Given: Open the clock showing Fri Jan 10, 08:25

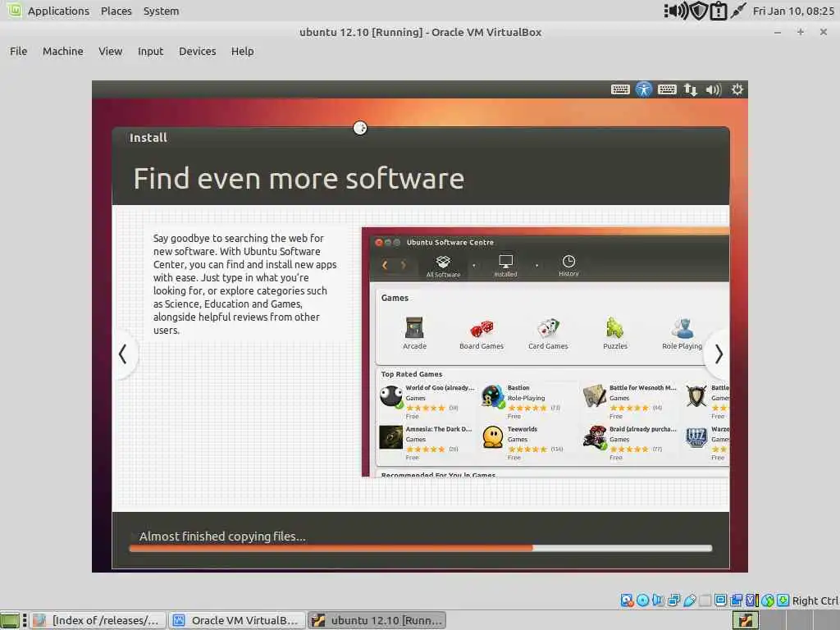Looking at the screenshot, I should 793,11.
